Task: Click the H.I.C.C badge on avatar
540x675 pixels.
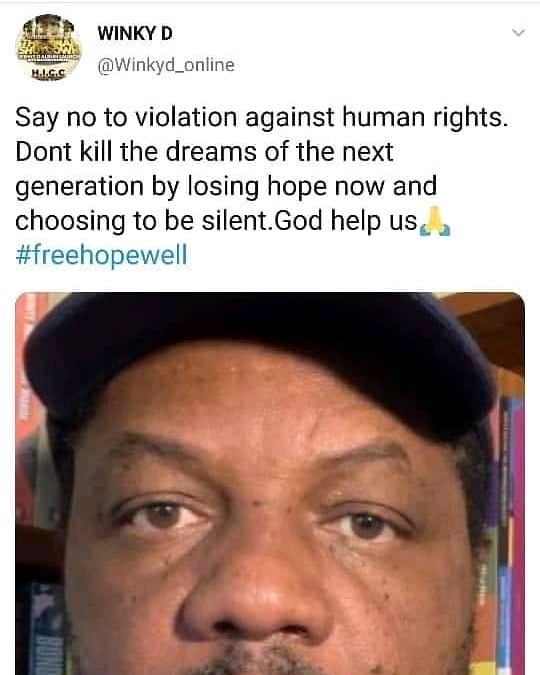Action: point(49,74)
